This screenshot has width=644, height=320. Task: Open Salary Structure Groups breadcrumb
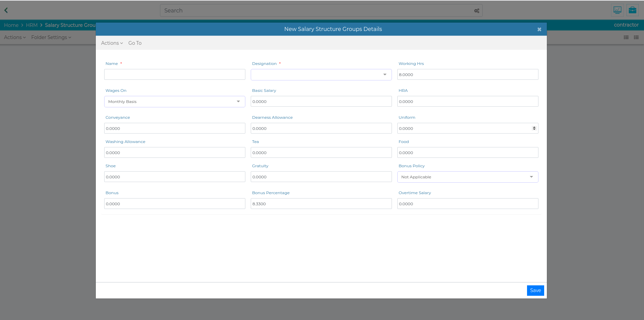[x=70, y=25]
